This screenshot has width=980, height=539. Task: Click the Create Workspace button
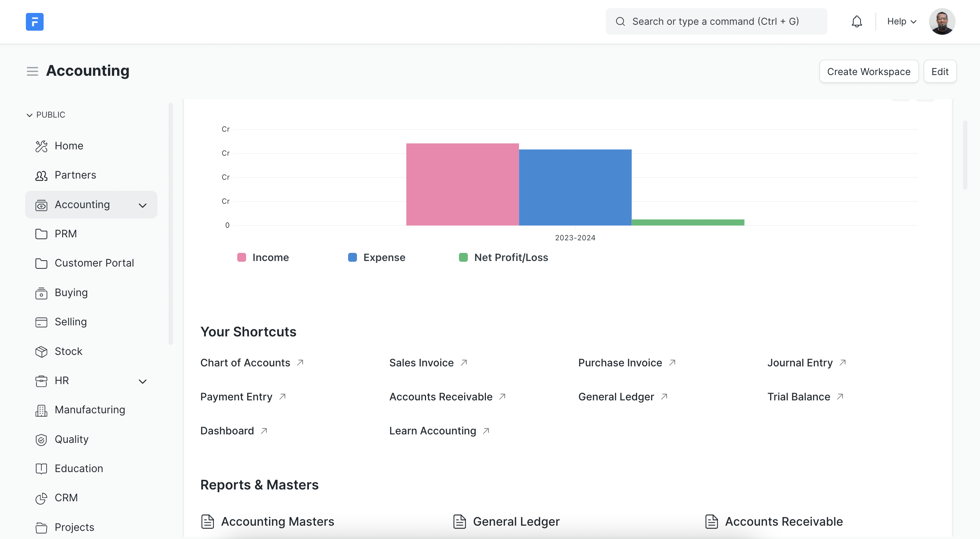pos(869,71)
